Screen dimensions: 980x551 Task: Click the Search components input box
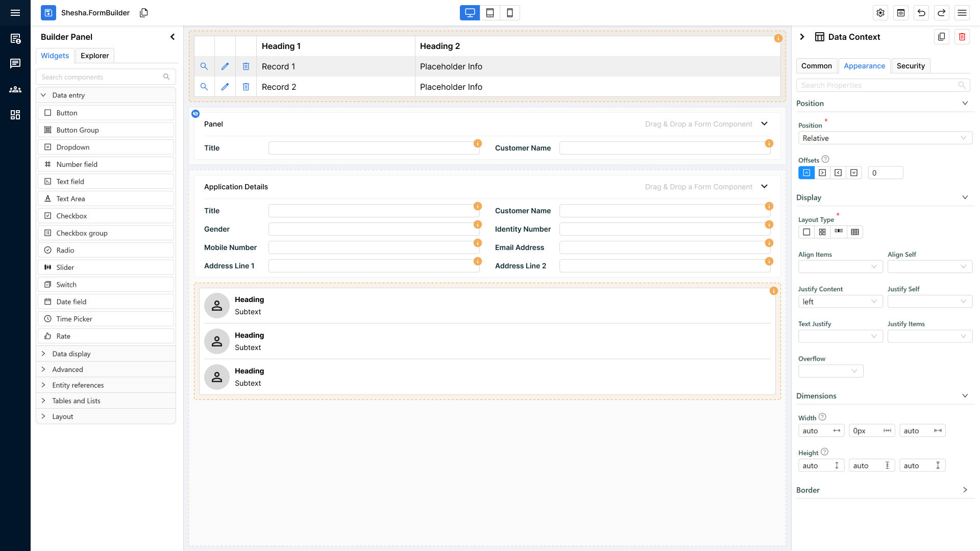coord(101,77)
